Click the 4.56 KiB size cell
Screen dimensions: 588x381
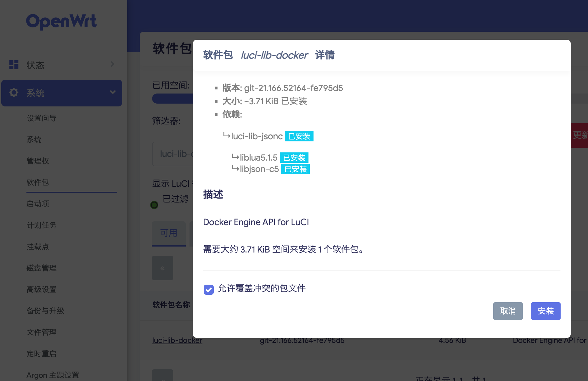452,340
